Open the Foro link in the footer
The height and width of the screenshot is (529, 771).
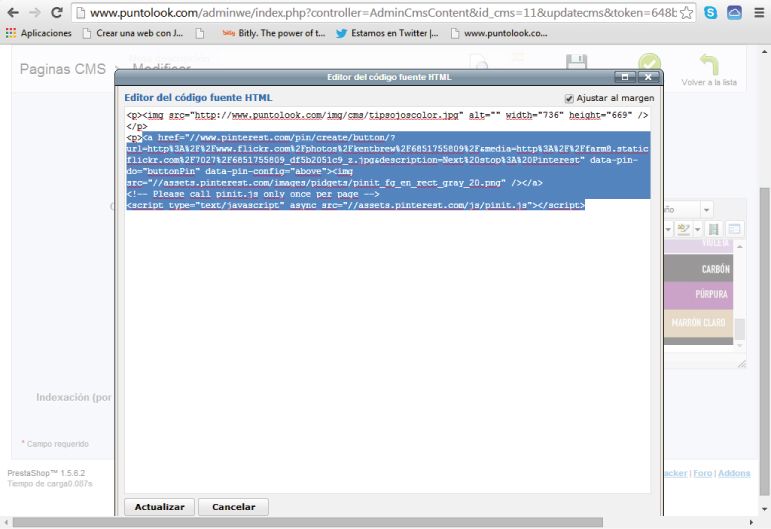coord(703,473)
